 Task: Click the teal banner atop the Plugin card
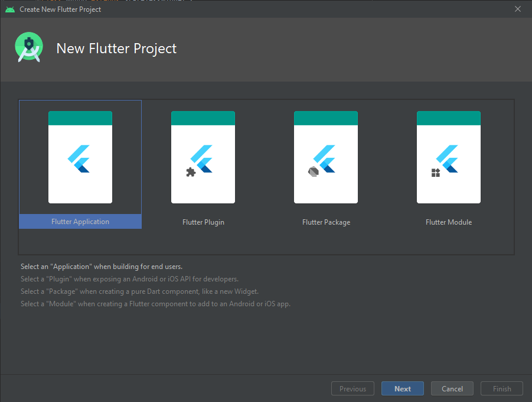pos(203,117)
